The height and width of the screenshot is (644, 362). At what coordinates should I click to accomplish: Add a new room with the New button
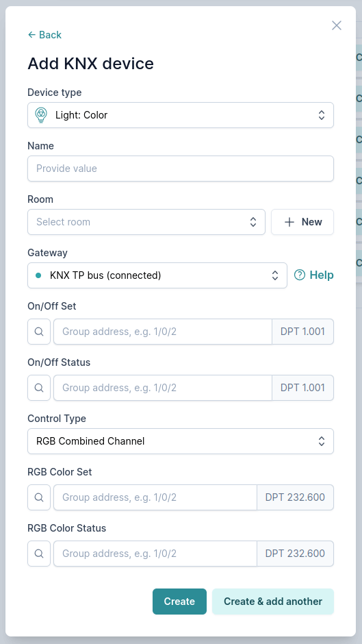[x=302, y=222]
